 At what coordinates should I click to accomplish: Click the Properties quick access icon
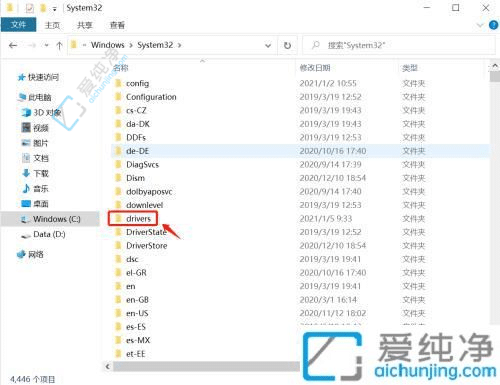(30, 8)
